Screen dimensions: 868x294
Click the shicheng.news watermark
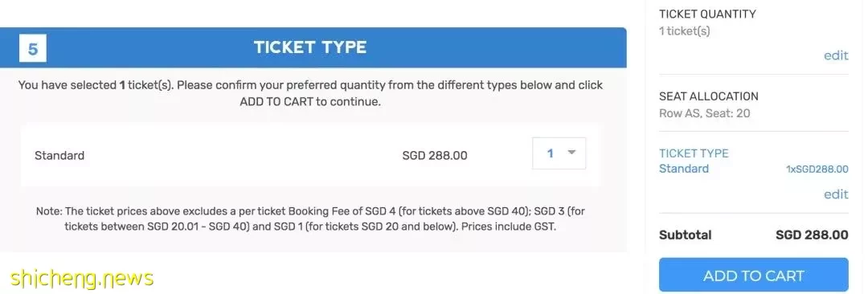81,277
